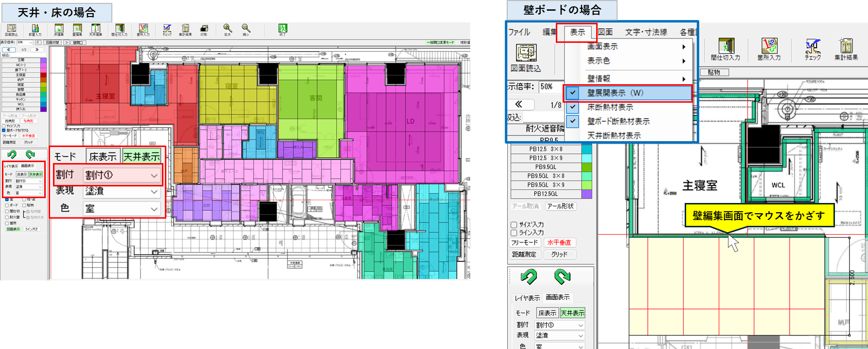
Task: Click the red swatch beside 主寝室
Action: [x=43, y=75]
